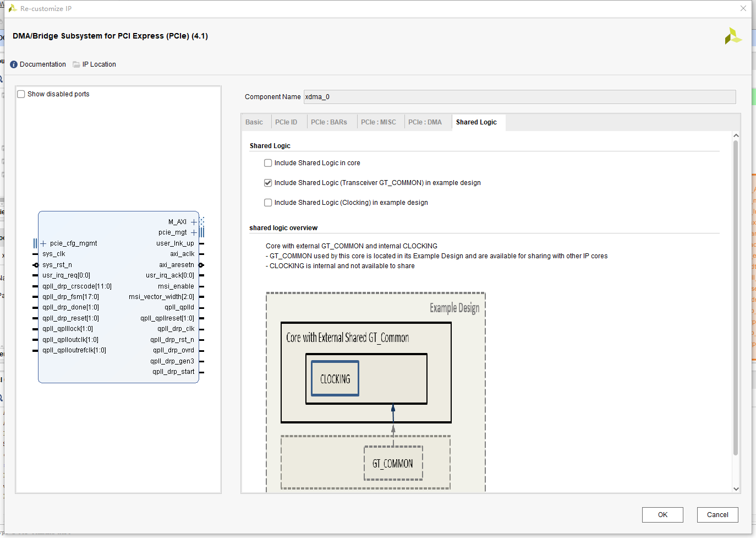
Task: Go to the PCIe : MISC tab
Action: tap(379, 122)
